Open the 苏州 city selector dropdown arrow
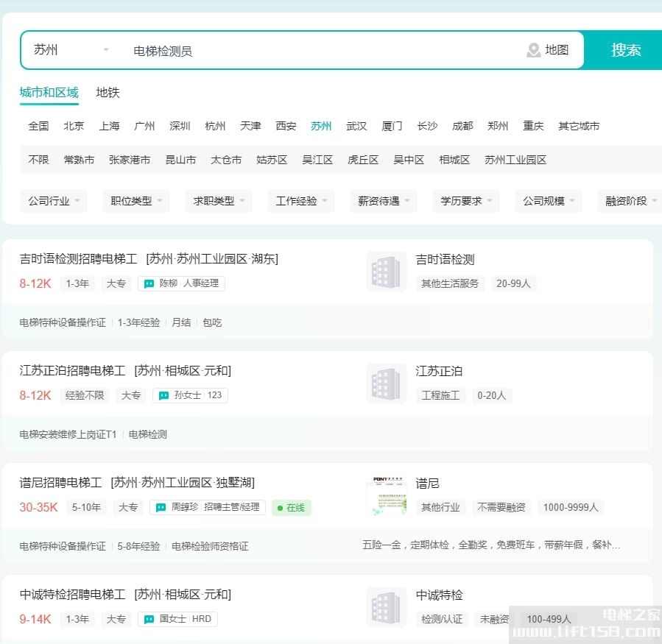662x644 pixels. point(106,50)
